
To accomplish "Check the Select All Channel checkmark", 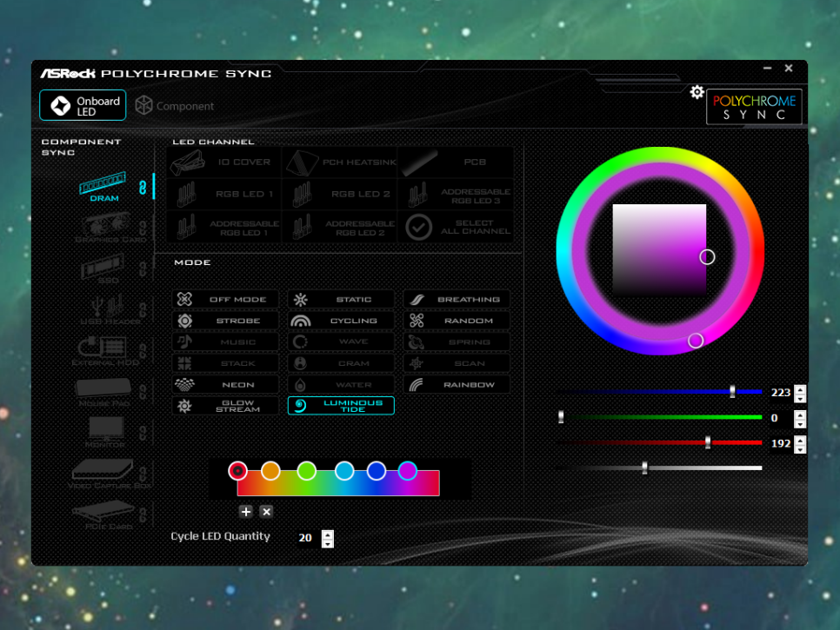I will point(418,227).
